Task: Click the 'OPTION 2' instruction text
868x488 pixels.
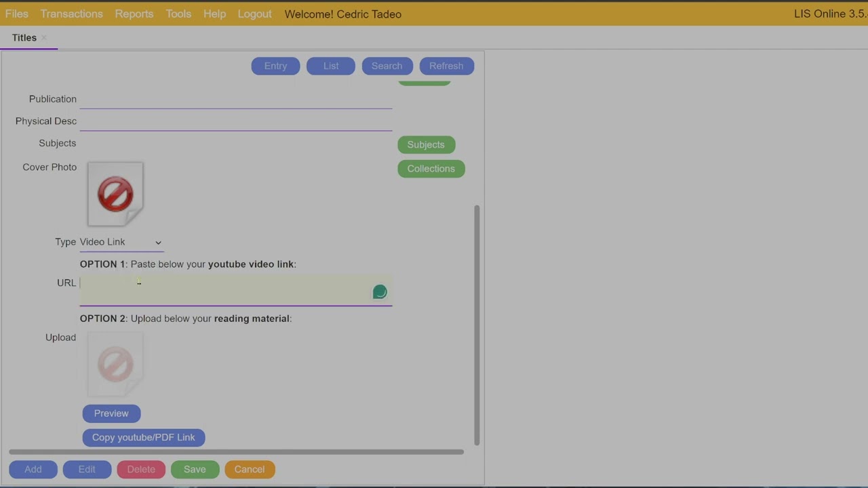Action: click(x=186, y=319)
